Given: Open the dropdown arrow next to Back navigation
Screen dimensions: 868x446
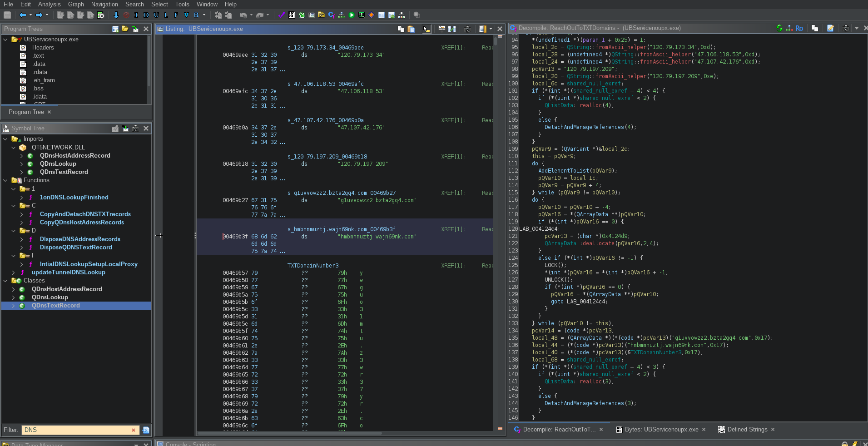Looking at the screenshot, I should (30, 15).
